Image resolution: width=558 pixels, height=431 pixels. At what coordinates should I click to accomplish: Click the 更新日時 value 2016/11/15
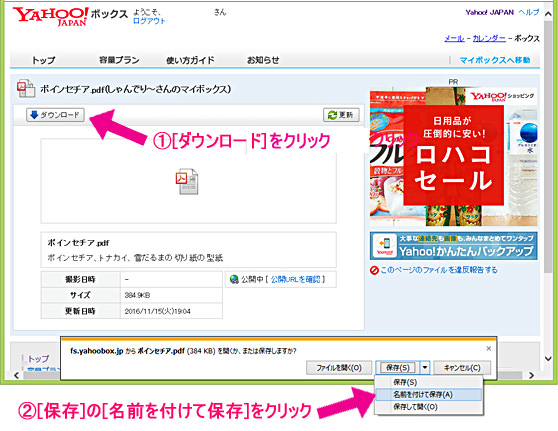[157, 311]
